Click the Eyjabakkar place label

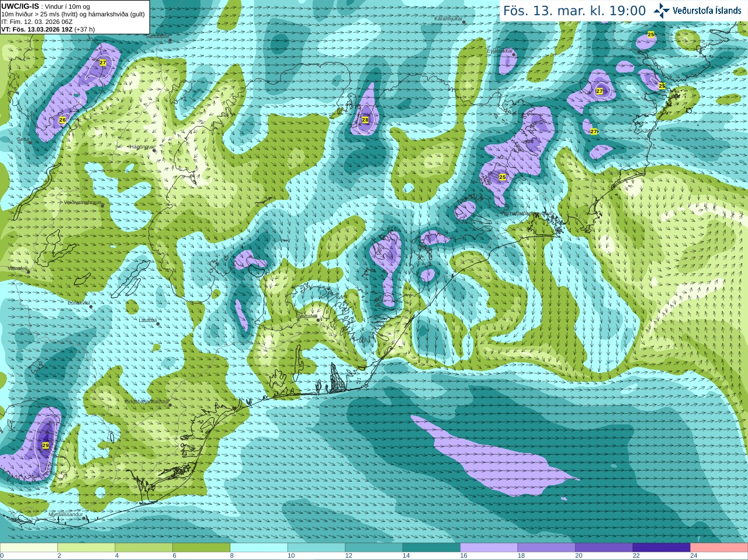pos(500,51)
